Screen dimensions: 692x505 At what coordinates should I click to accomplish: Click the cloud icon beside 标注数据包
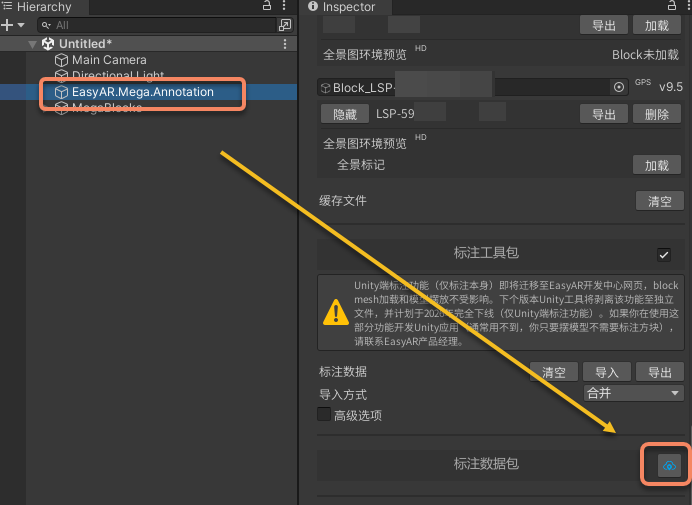tap(669, 465)
